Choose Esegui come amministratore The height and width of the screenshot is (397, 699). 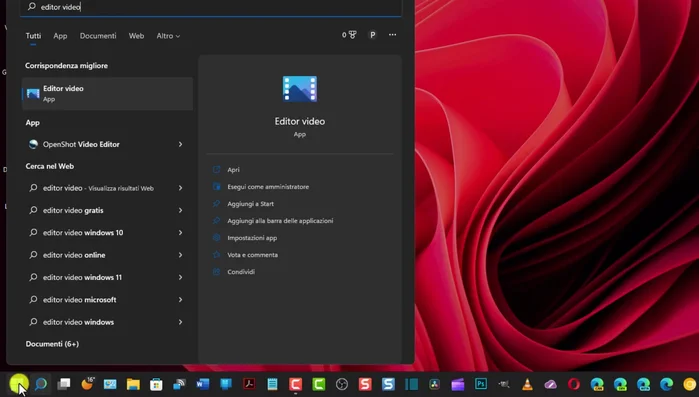[x=268, y=187]
